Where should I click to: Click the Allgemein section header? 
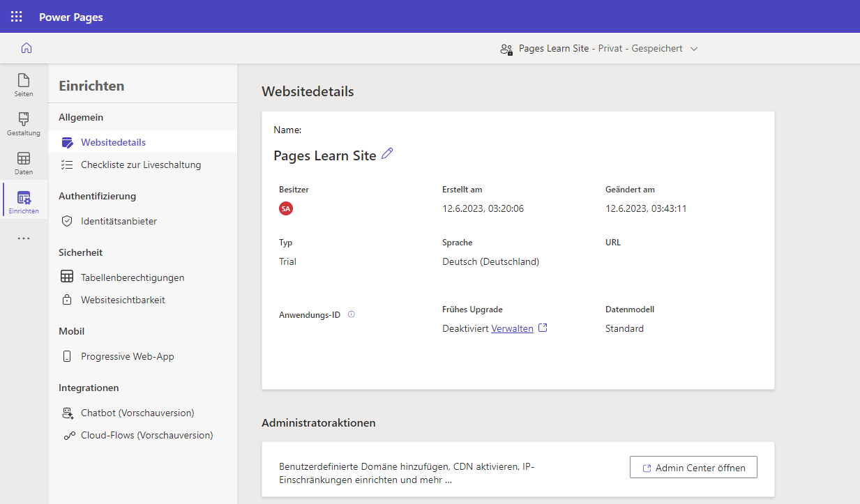pos(81,118)
